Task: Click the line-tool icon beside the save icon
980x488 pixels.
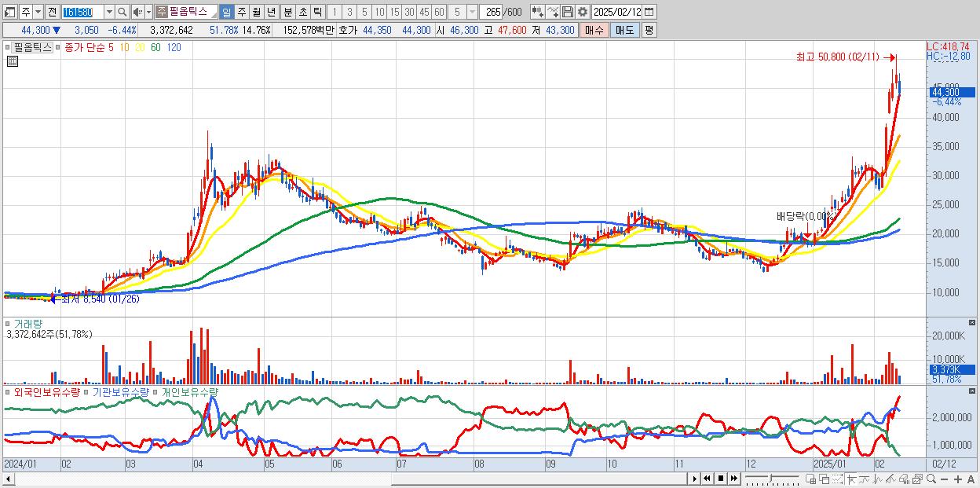Action: [553, 12]
